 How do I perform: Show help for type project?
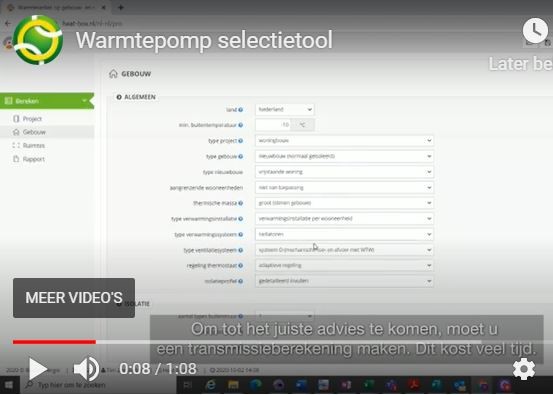(x=241, y=141)
